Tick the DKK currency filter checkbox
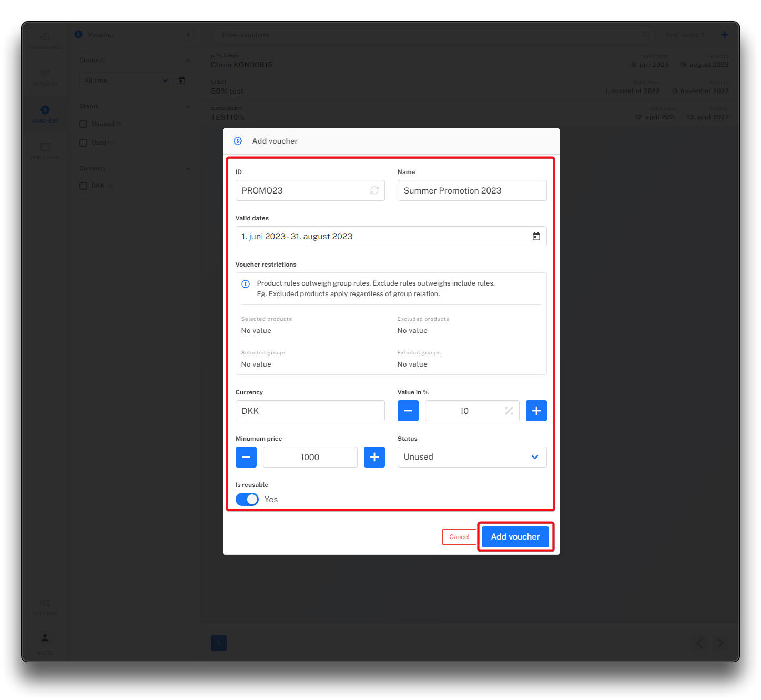The width and height of the screenshot is (761, 700). (x=83, y=186)
